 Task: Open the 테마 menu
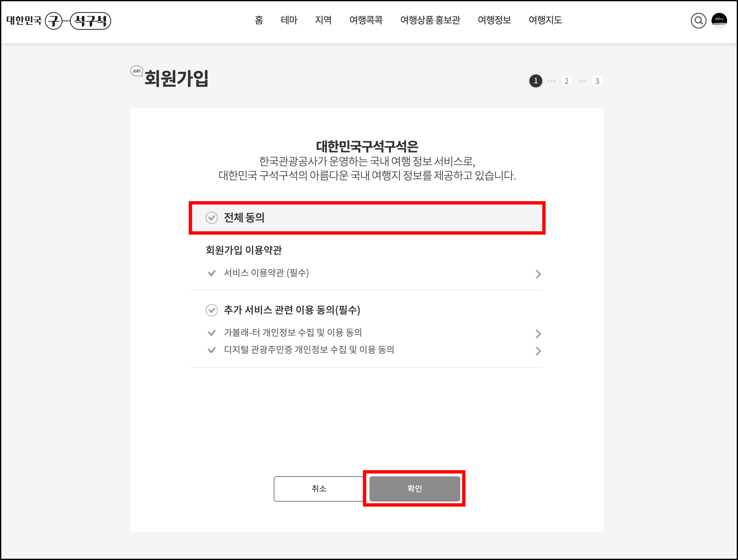point(289,20)
